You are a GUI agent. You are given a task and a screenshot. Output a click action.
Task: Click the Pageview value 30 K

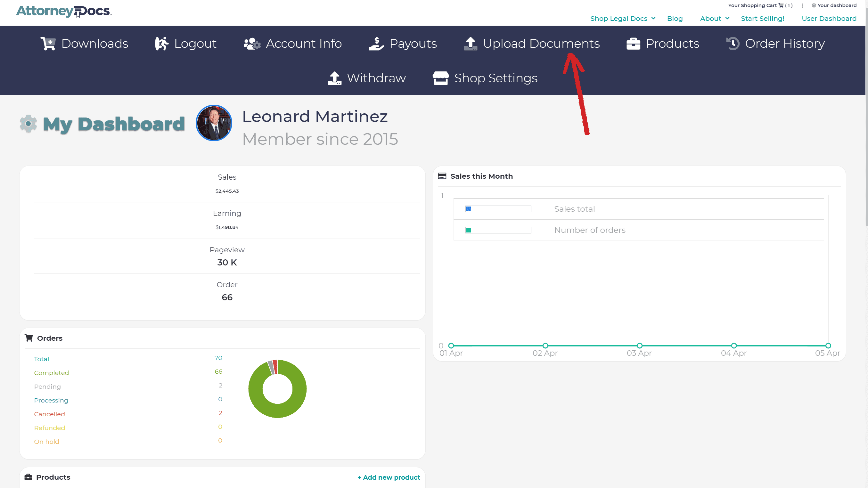pos(227,263)
